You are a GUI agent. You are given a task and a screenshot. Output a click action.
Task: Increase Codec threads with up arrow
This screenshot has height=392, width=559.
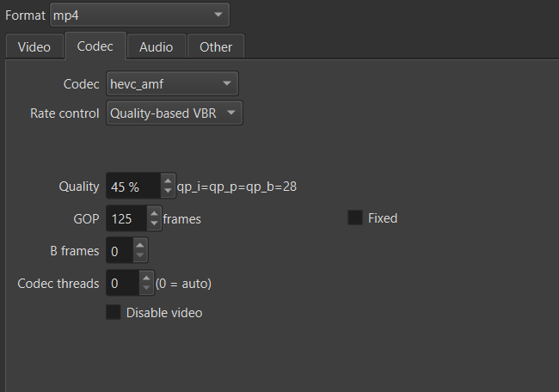pyautogui.click(x=147, y=277)
